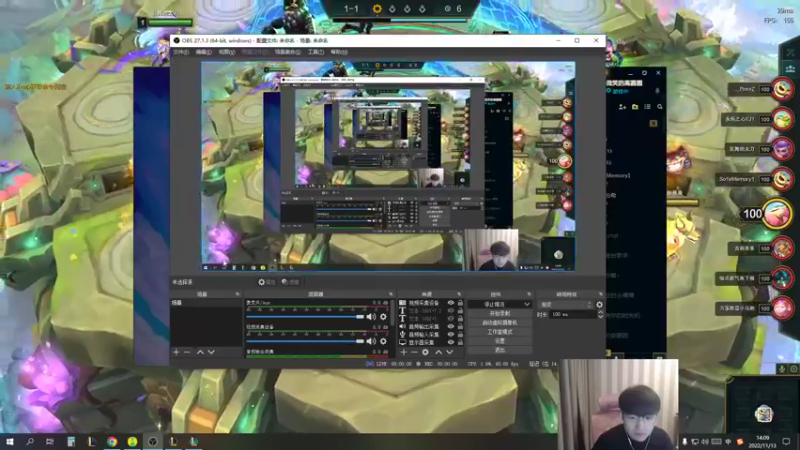Open Windows taskbar search
The width and height of the screenshot is (800, 450).
point(30,441)
